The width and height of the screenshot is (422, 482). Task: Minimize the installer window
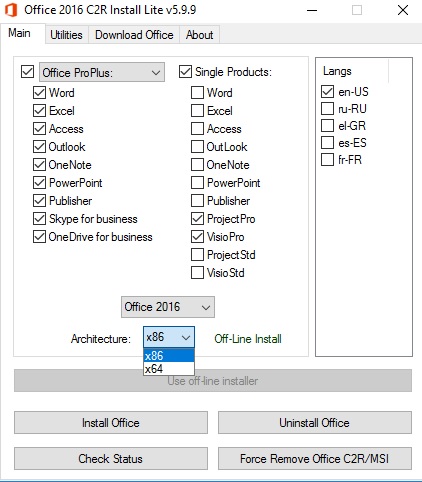pyautogui.click(x=312, y=10)
